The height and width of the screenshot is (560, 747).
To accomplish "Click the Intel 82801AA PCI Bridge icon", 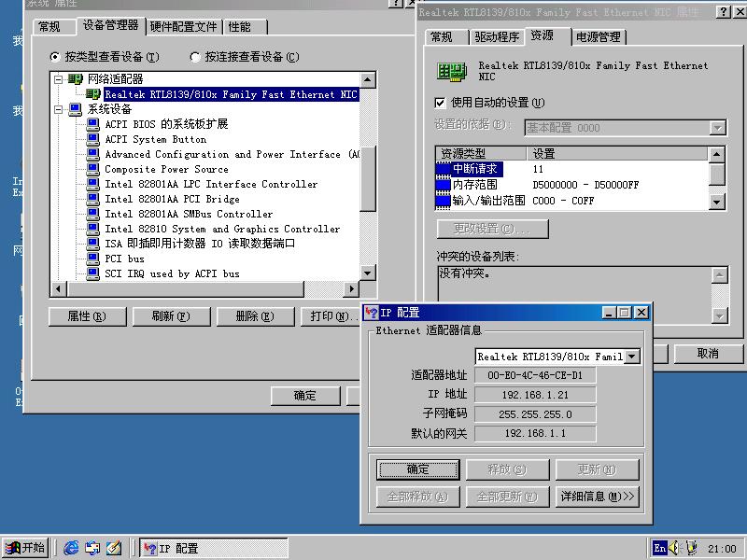I will tap(92, 199).
